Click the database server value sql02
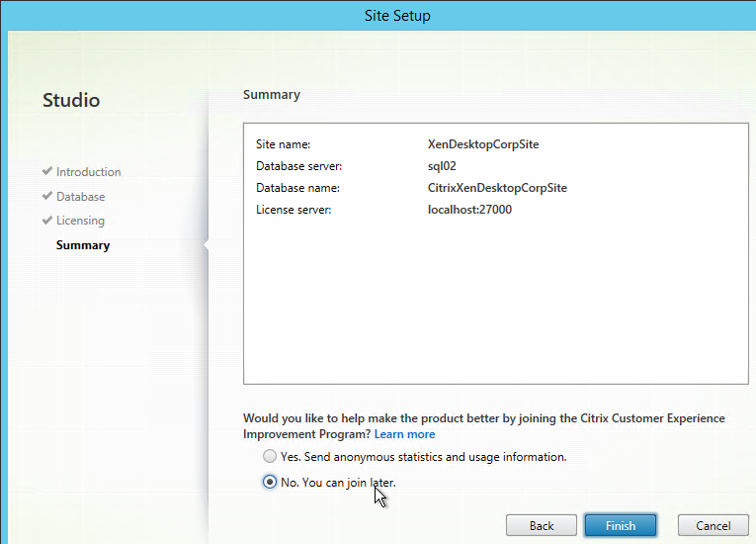This screenshot has width=756, height=544. tap(442, 166)
